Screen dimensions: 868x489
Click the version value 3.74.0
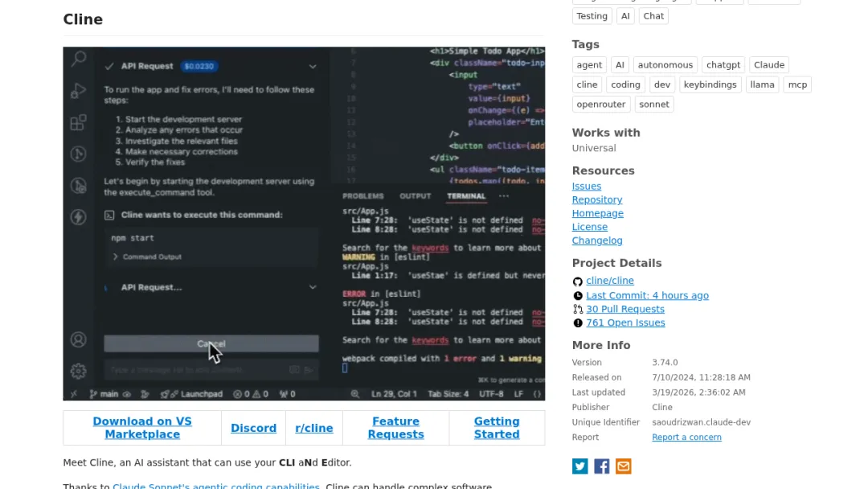point(665,362)
